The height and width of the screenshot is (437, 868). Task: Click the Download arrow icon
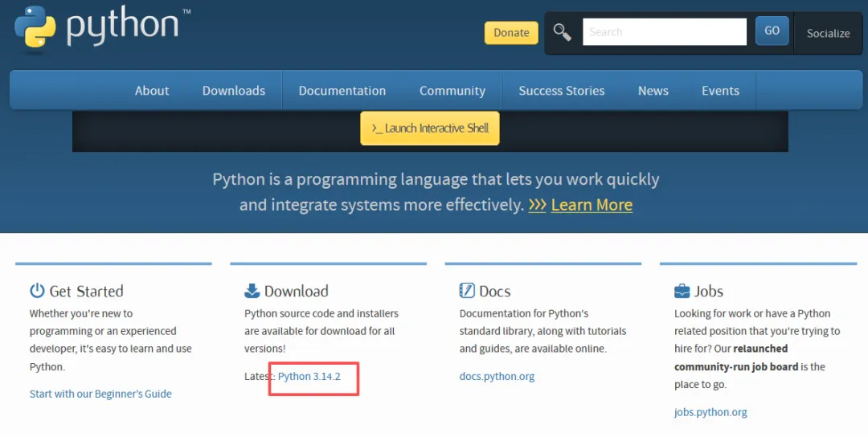[x=252, y=291]
